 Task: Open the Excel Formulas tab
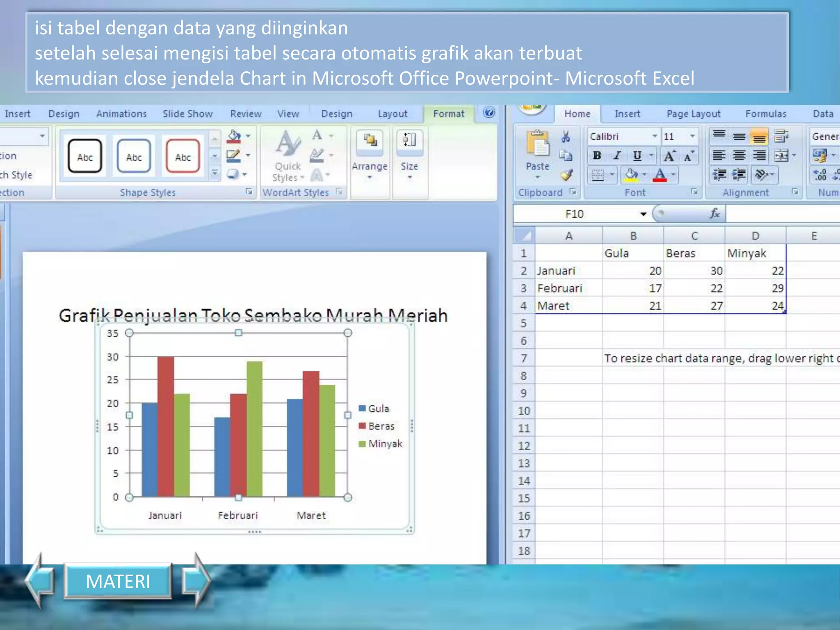click(x=766, y=114)
